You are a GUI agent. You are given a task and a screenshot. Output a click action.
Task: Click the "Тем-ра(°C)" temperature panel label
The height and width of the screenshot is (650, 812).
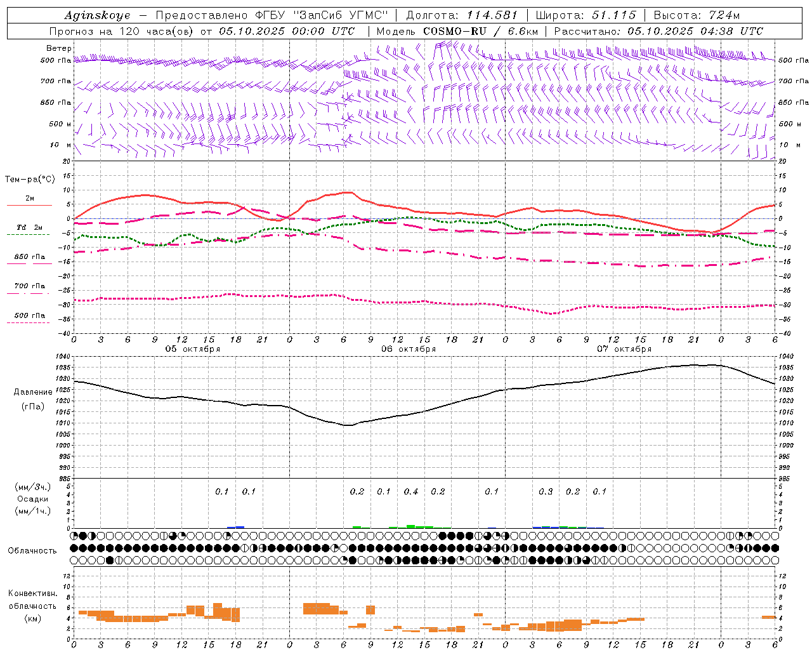click(x=30, y=180)
